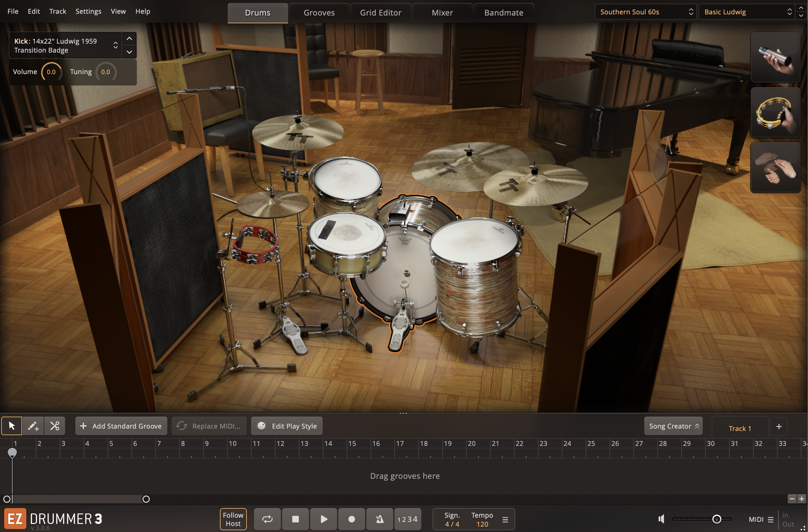This screenshot has width=808, height=532.
Task: Toggle loop playback
Action: pos(267,519)
